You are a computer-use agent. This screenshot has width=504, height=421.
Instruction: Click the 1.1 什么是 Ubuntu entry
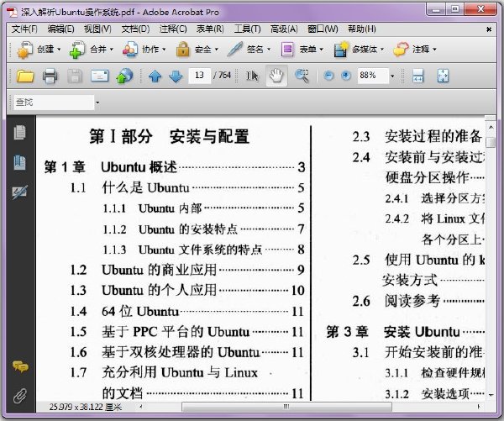coord(187,188)
